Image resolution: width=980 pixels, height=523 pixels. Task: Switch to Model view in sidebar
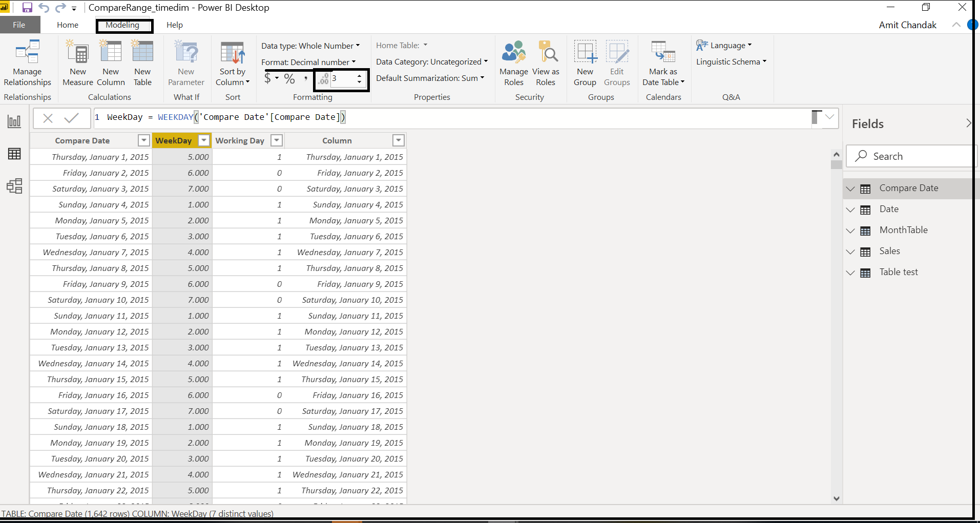coord(14,186)
